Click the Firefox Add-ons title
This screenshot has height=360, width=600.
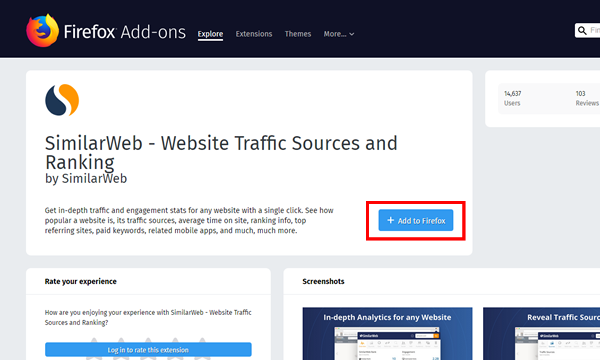click(125, 32)
